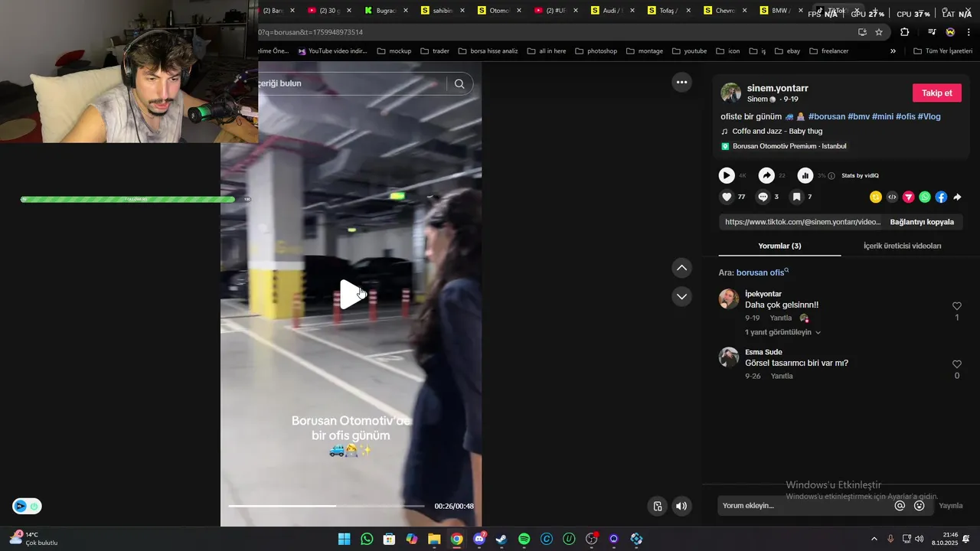Get embed code via the embed icon
This screenshot has width=980, height=551.
(x=892, y=197)
